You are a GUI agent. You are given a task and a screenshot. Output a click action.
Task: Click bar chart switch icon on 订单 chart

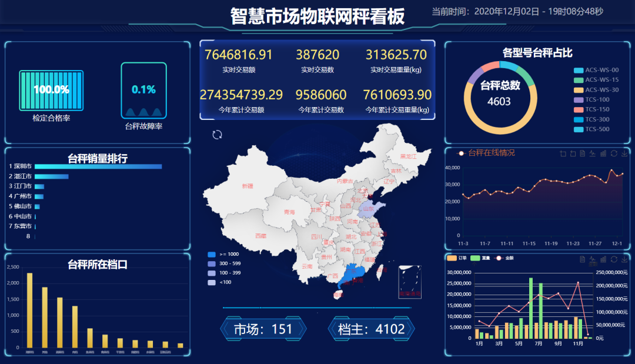click(x=603, y=259)
